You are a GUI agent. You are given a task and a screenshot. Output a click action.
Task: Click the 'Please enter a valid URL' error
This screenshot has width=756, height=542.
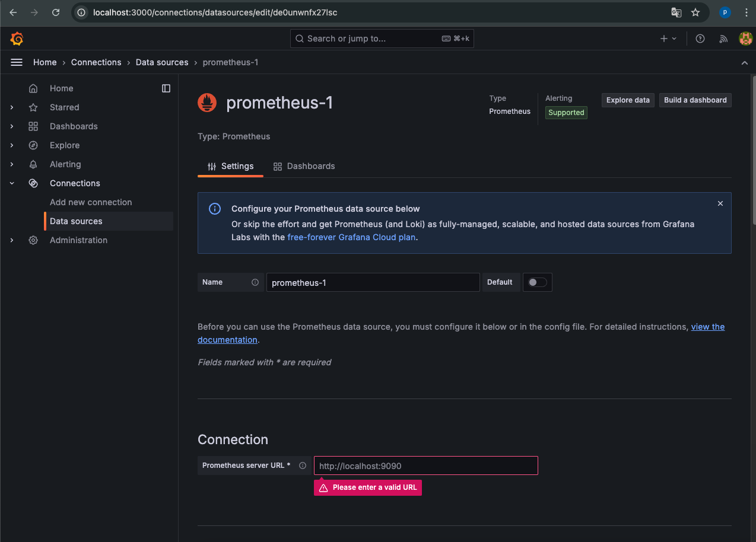(368, 487)
